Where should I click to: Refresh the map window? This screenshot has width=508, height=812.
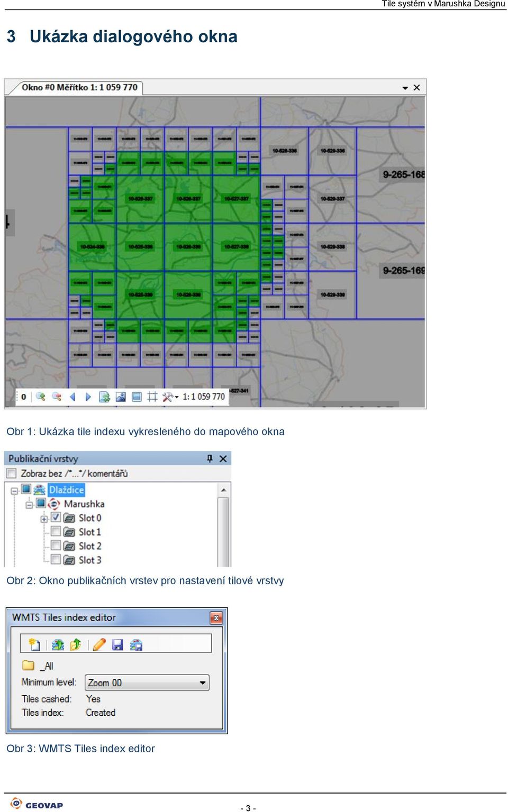[x=104, y=396]
